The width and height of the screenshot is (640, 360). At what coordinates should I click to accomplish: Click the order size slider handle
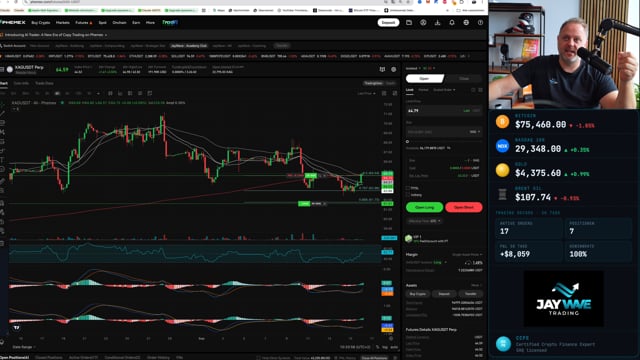point(407,142)
